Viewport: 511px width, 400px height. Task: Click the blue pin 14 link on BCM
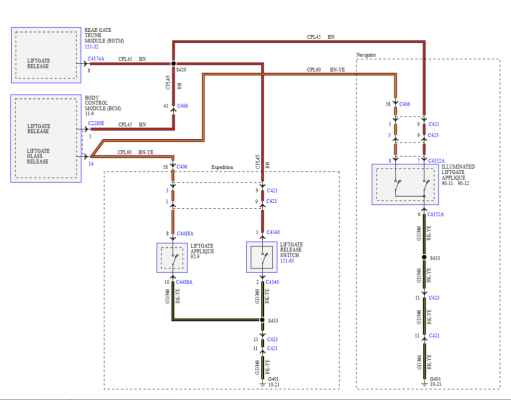click(91, 164)
